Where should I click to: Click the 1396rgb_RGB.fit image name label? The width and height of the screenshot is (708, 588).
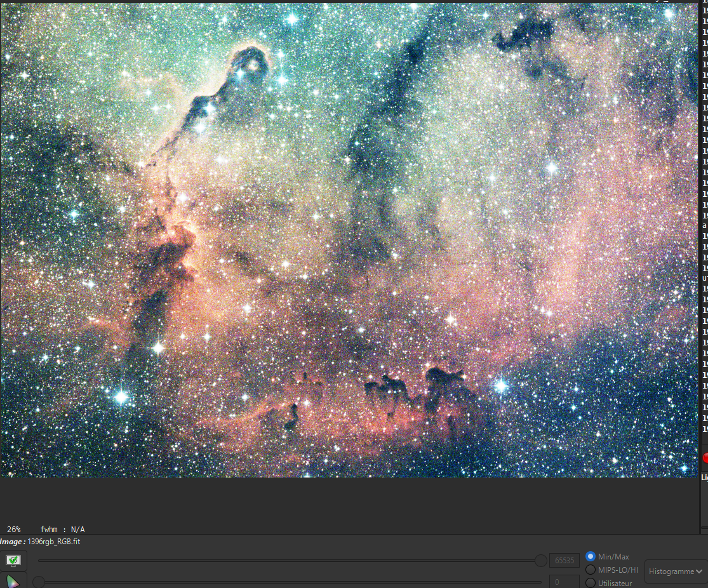pos(54,542)
